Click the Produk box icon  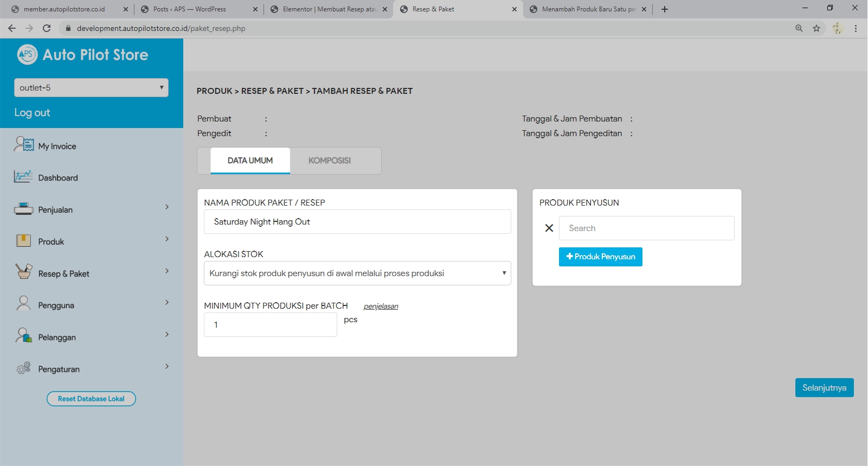click(x=23, y=241)
